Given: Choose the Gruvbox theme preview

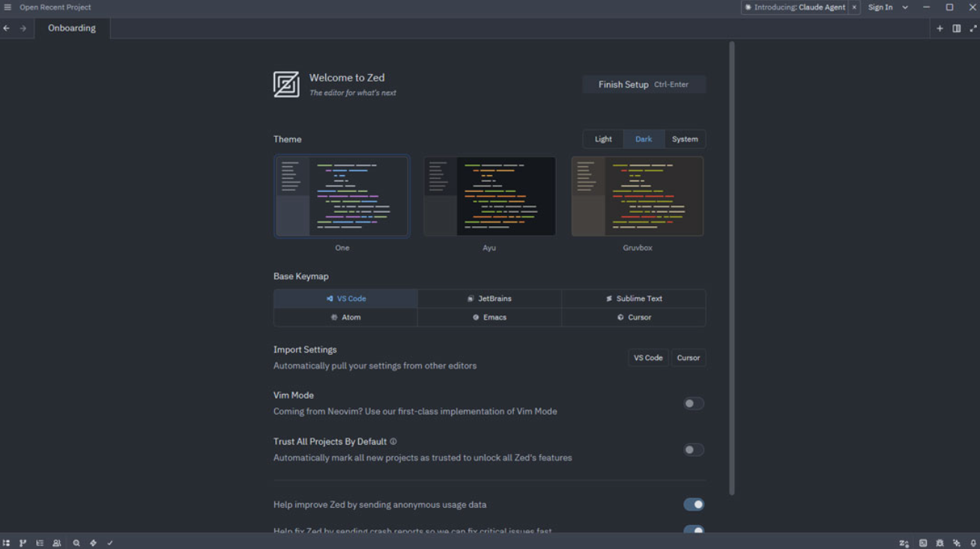Looking at the screenshot, I should tap(637, 196).
